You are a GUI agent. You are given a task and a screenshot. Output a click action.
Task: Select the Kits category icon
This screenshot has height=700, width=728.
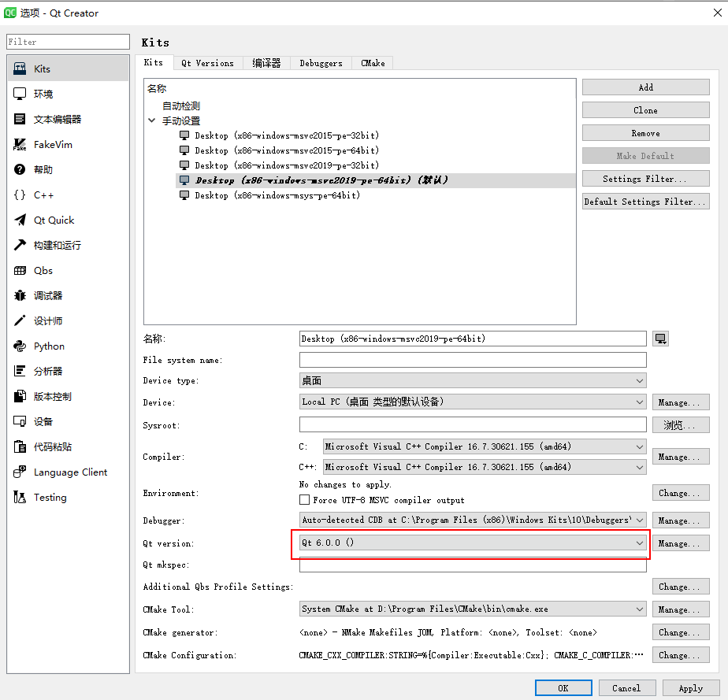[x=20, y=69]
